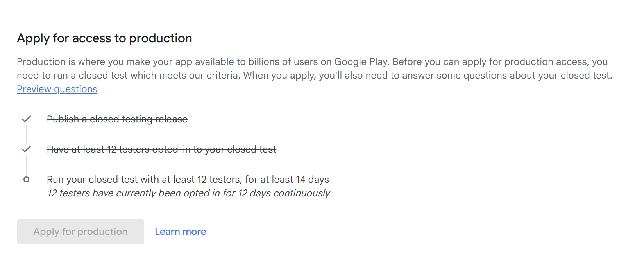Click the checkmark beside "Publish a closed testing release"

(x=27, y=119)
